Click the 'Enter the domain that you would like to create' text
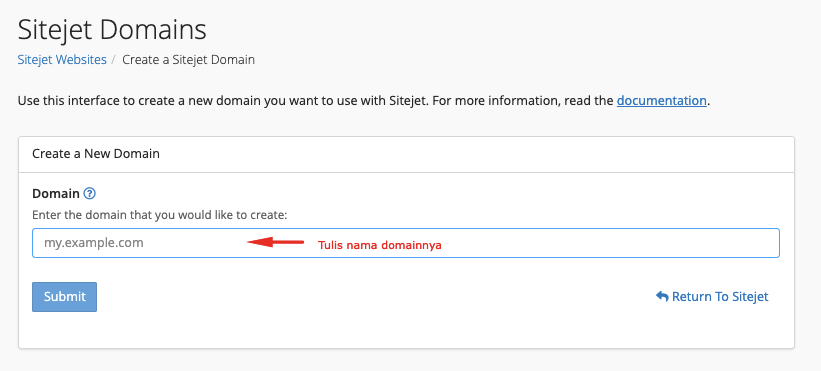The width and height of the screenshot is (821, 371). (x=160, y=215)
